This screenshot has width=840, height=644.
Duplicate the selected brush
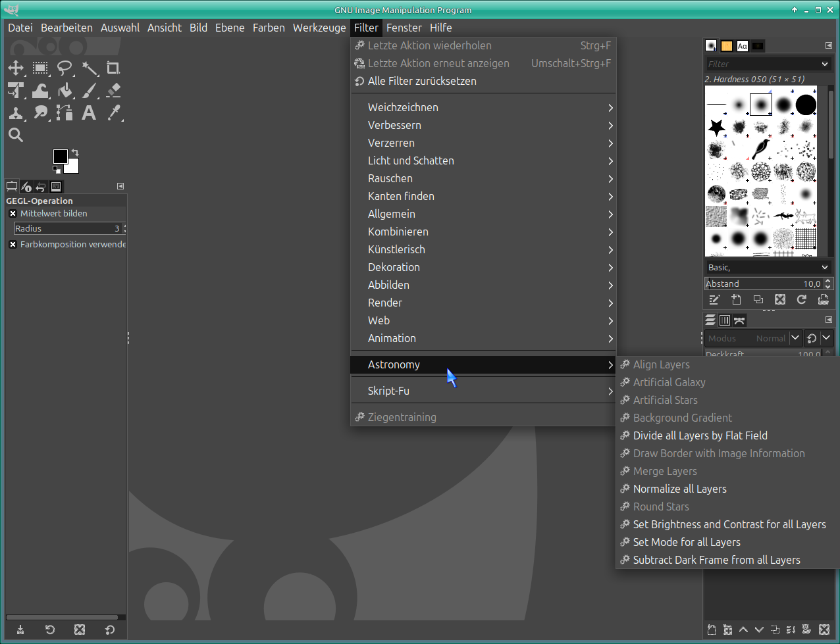pos(758,300)
